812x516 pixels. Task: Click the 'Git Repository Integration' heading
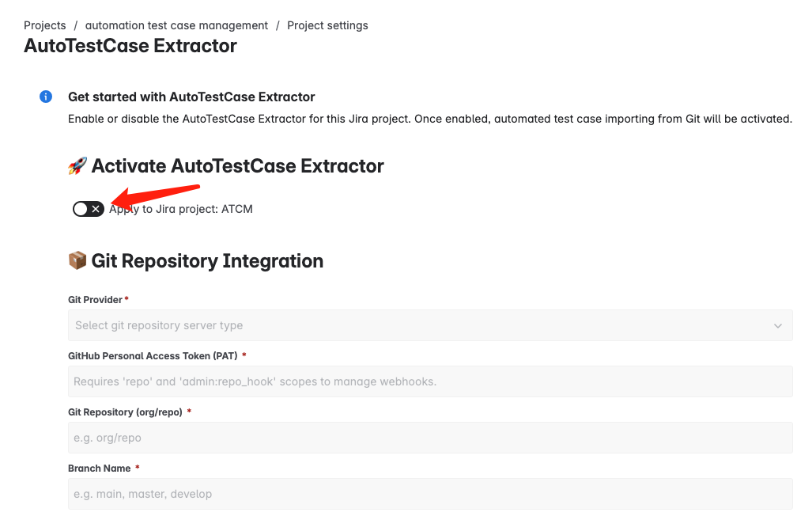point(207,261)
